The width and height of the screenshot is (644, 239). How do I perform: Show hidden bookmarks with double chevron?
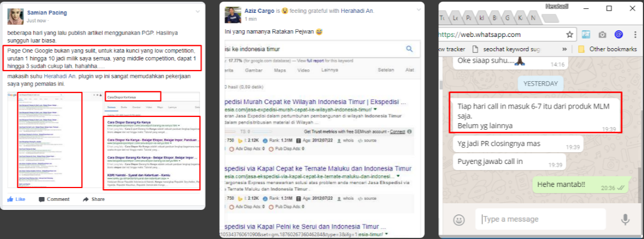click(x=565, y=49)
